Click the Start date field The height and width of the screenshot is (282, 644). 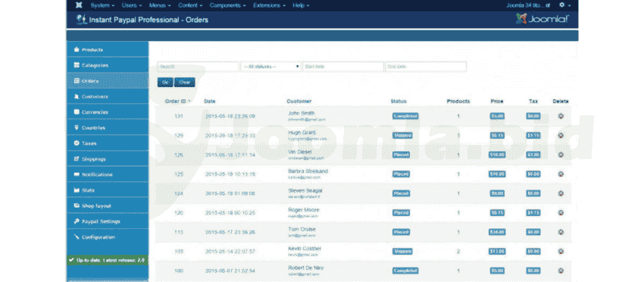point(343,67)
